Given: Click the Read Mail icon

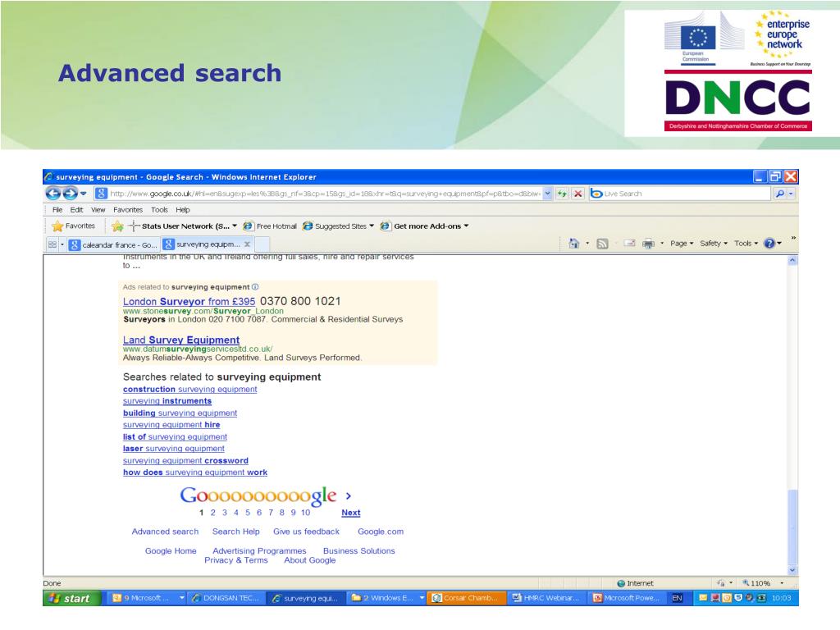Looking at the screenshot, I should click(629, 243).
